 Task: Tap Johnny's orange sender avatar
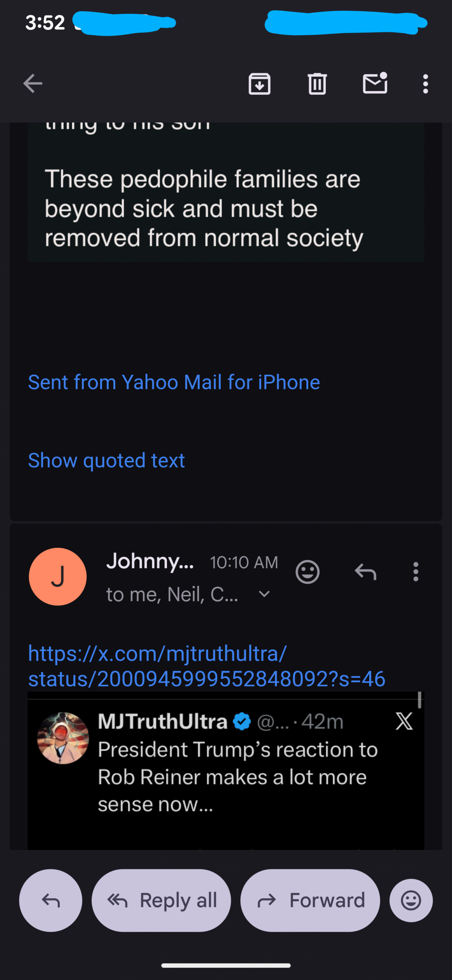58,577
